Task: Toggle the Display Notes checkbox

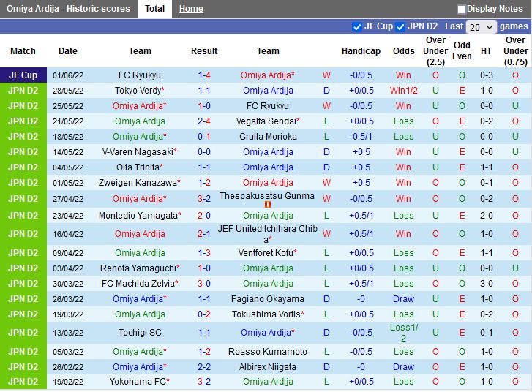Action: point(461,10)
